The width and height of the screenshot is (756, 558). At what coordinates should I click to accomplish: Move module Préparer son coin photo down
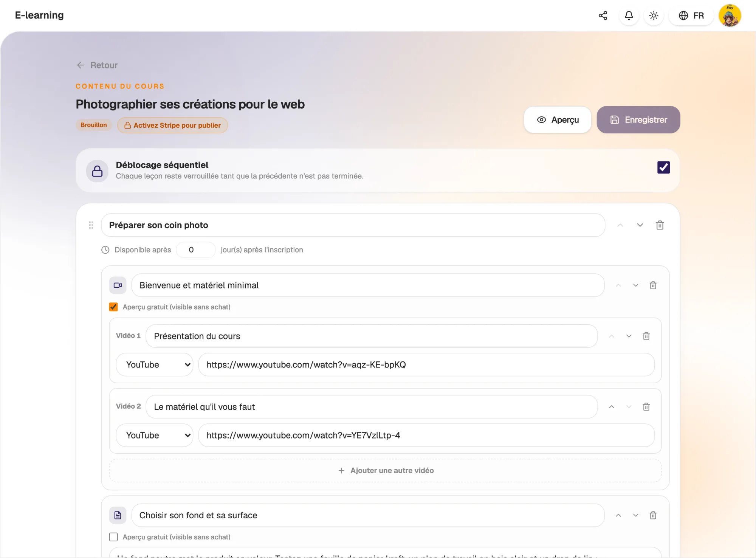pos(640,225)
